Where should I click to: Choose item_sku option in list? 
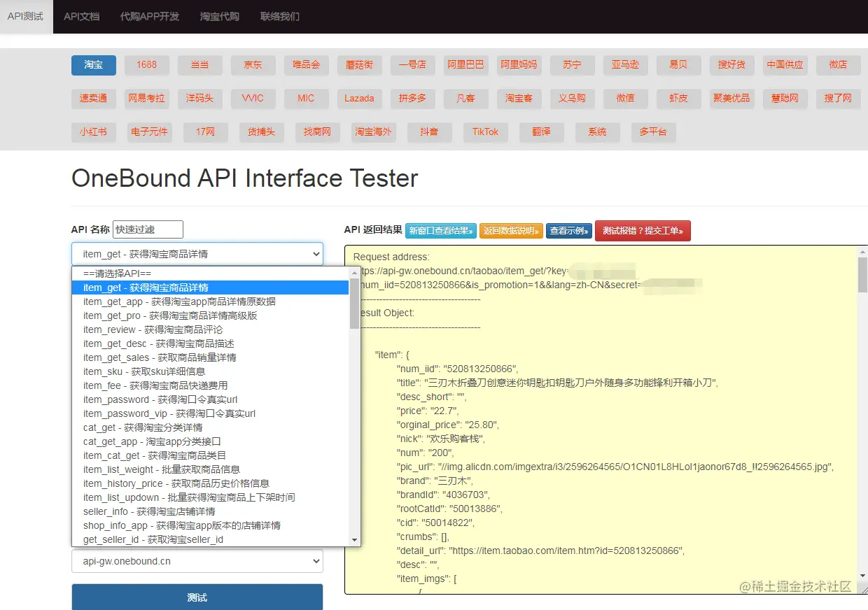point(211,371)
